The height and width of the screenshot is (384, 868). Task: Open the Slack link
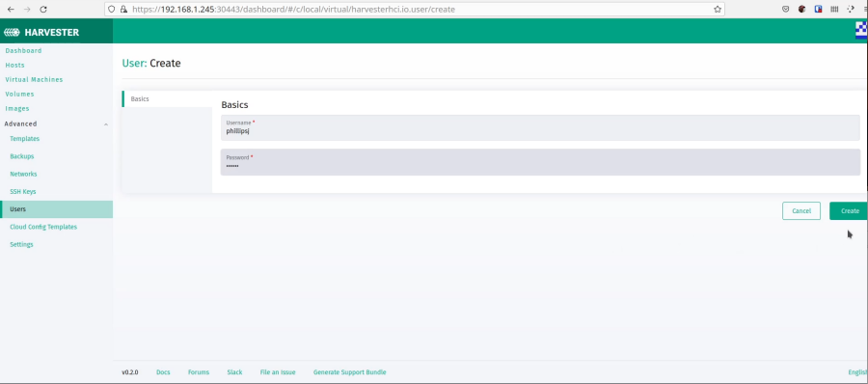(234, 372)
